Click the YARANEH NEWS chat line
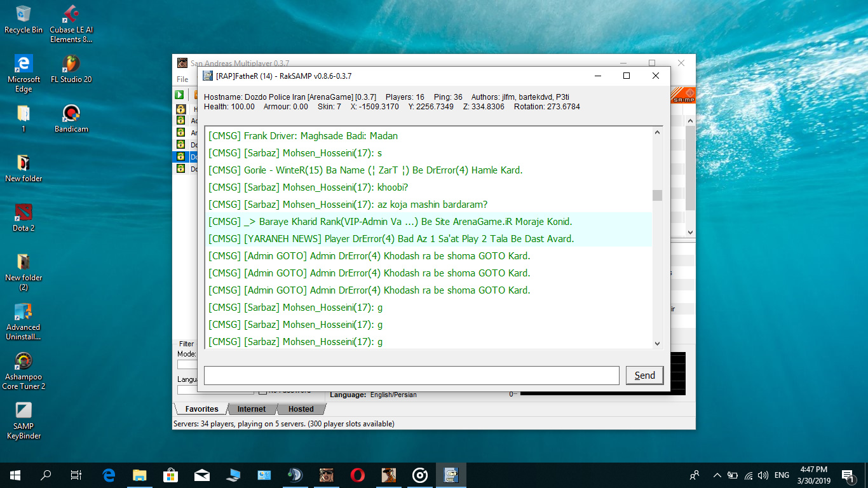868x488 pixels. tap(391, 239)
